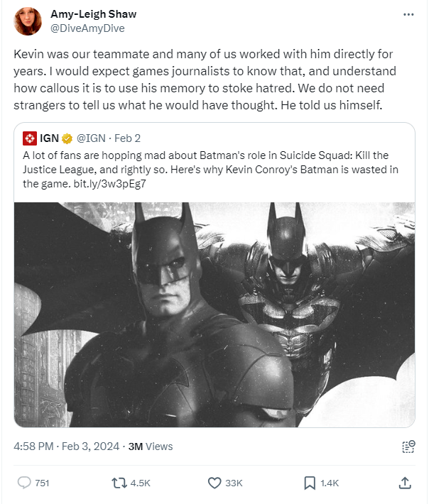Click the Feb 2 date on quoted tweet

click(128, 138)
